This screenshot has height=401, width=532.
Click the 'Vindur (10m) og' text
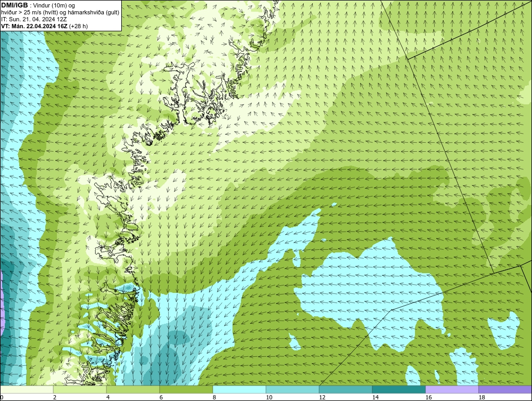[x=54, y=5]
